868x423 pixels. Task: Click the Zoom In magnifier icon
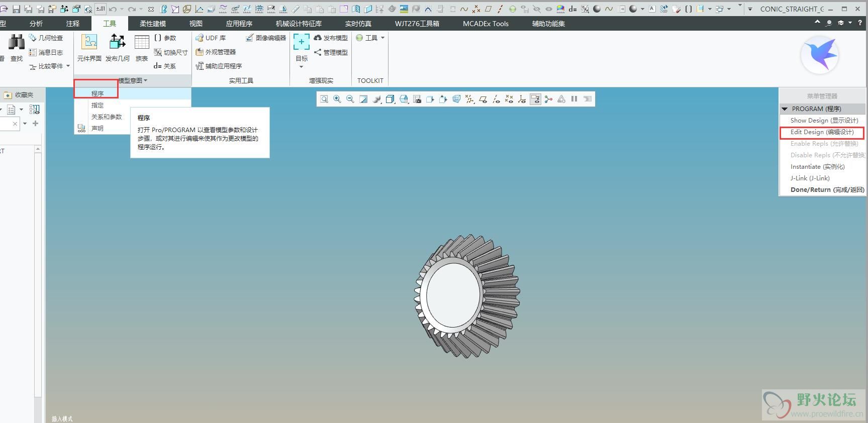pos(337,99)
